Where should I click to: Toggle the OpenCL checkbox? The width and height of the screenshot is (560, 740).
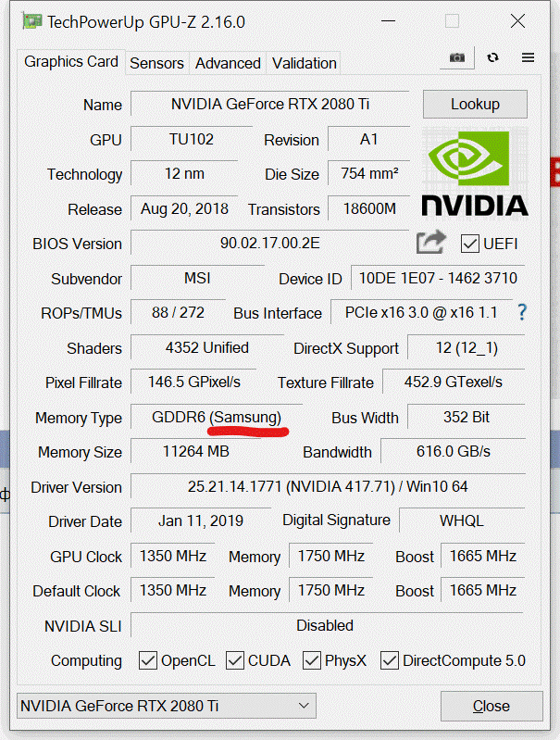(x=148, y=660)
